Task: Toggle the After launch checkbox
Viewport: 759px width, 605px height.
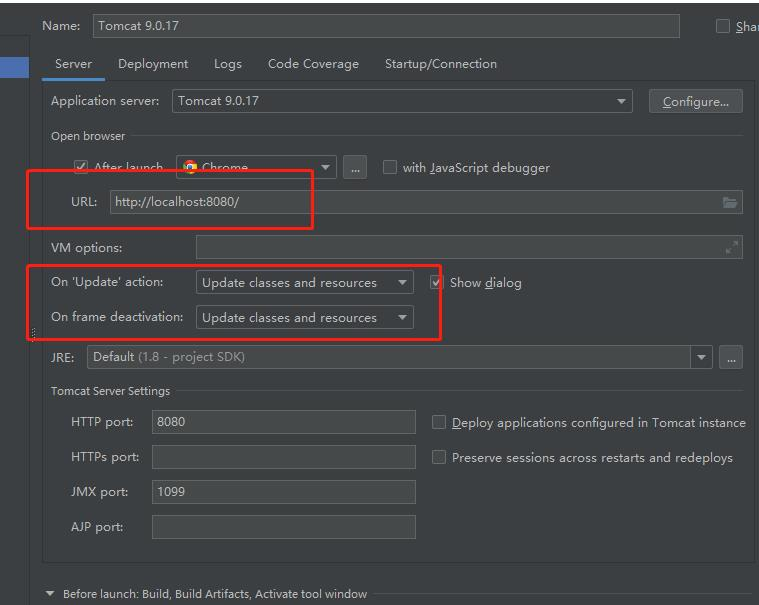Action: click(x=80, y=167)
